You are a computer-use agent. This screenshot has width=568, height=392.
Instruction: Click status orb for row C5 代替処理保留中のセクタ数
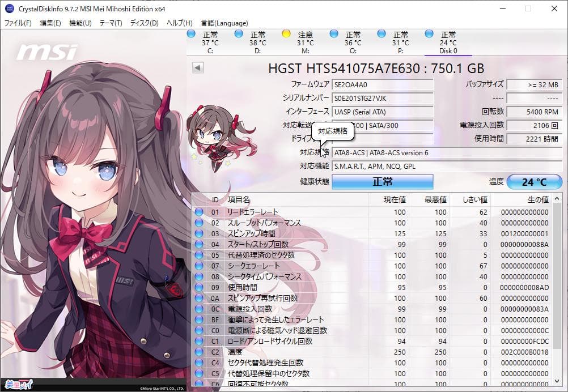click(199, 373)
